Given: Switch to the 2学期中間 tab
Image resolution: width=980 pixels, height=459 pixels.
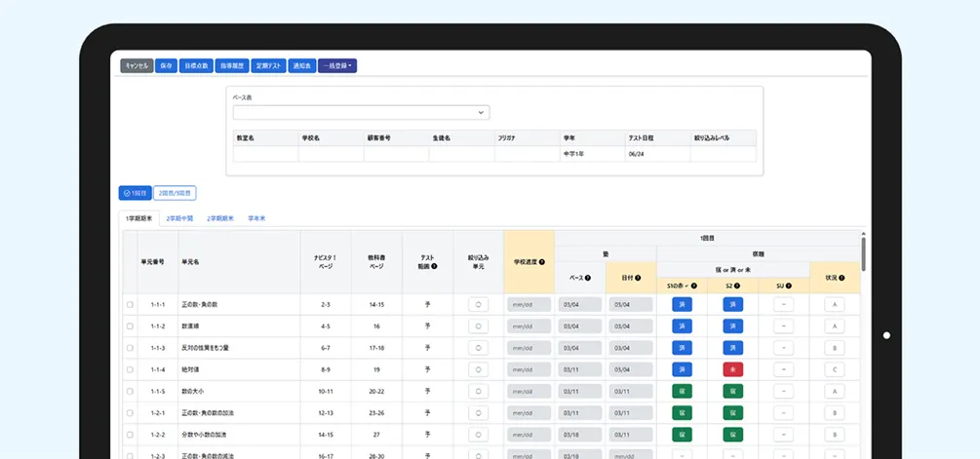Looking at the screenshot, I should tap(180, 219).
